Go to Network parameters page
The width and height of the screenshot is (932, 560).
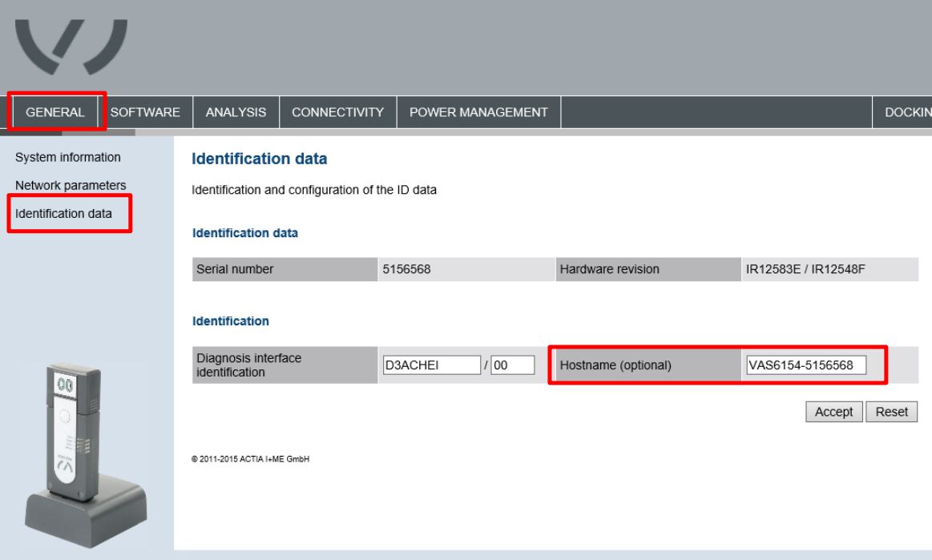click(x=71, y=186)
